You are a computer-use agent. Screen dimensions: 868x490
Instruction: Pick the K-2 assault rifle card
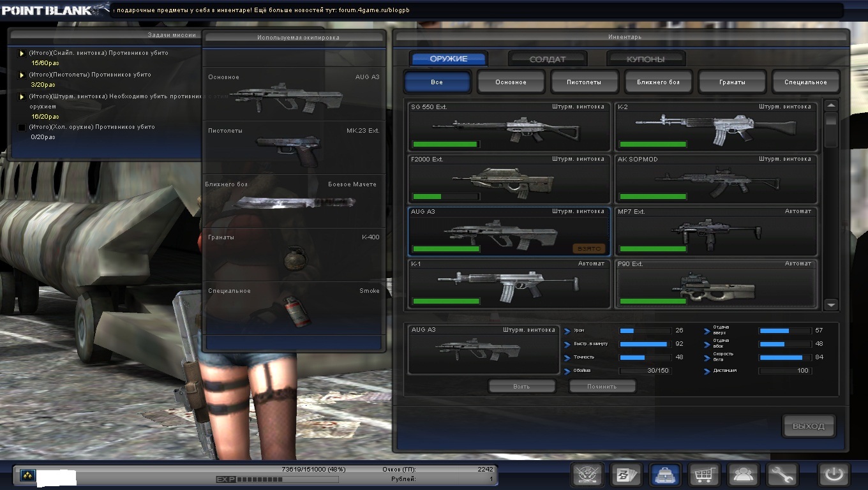pos(715,126)
